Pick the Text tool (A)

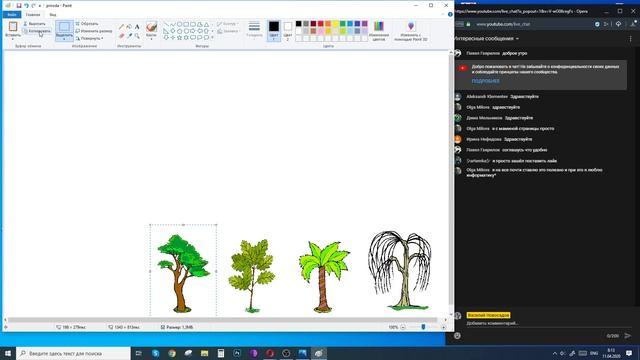[x=137, y=27]
